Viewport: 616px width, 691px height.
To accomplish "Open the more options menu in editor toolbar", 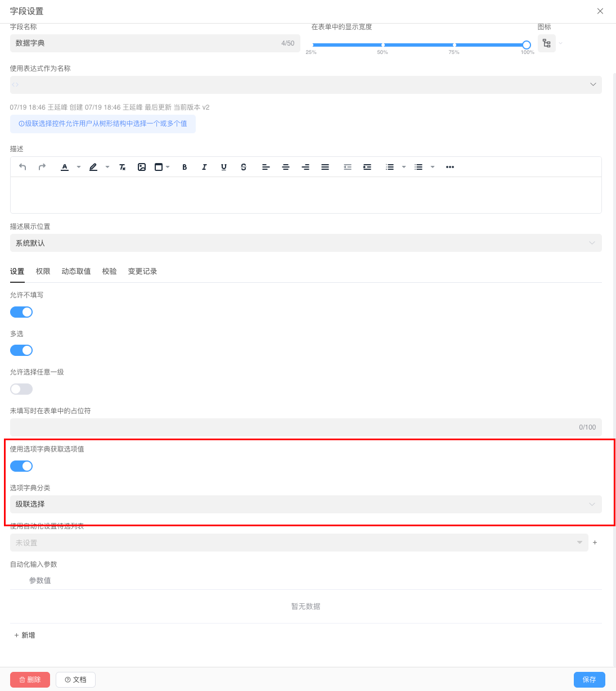I will point(449,166).
